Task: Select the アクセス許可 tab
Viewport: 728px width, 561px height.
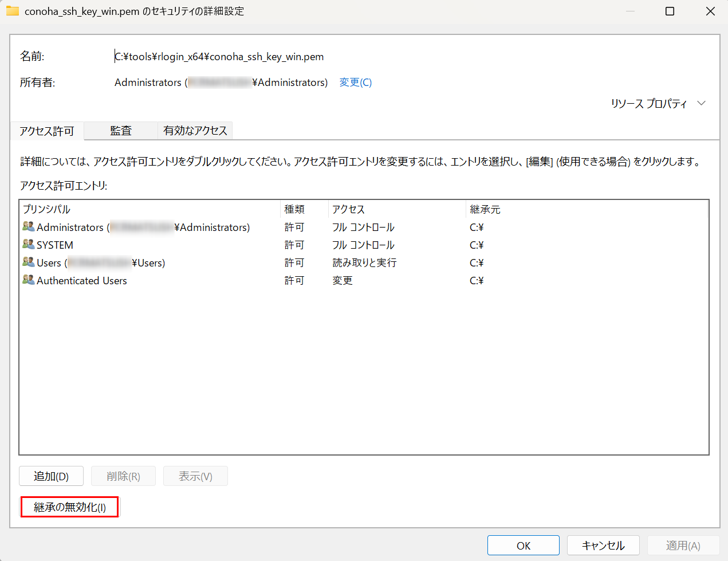Action: pyautogui.click(x=46, y=131)
